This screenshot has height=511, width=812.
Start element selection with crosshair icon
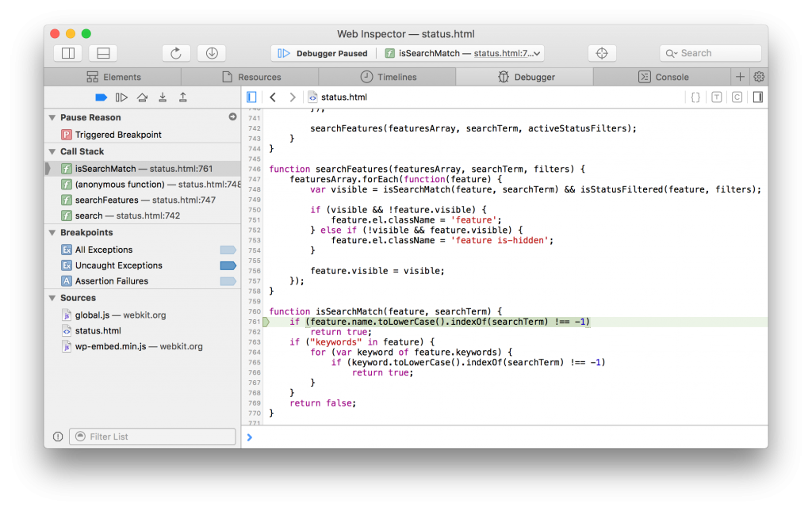pyautogui.click(x=602, y=53)
